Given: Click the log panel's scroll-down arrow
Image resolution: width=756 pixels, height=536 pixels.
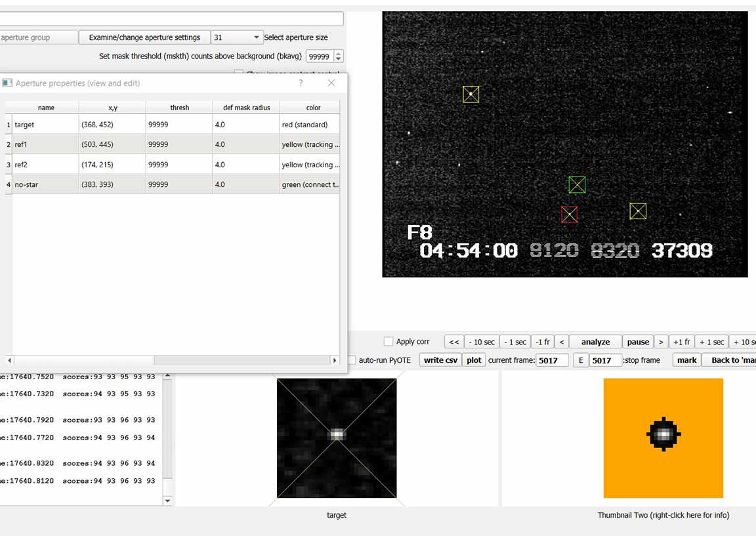Looking at the screenshot, I should (167, 501).
